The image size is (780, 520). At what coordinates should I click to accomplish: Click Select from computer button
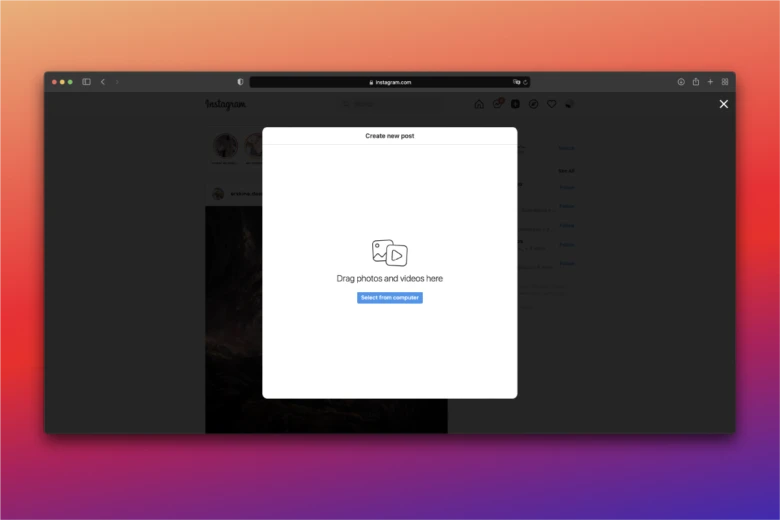(390, 298)
